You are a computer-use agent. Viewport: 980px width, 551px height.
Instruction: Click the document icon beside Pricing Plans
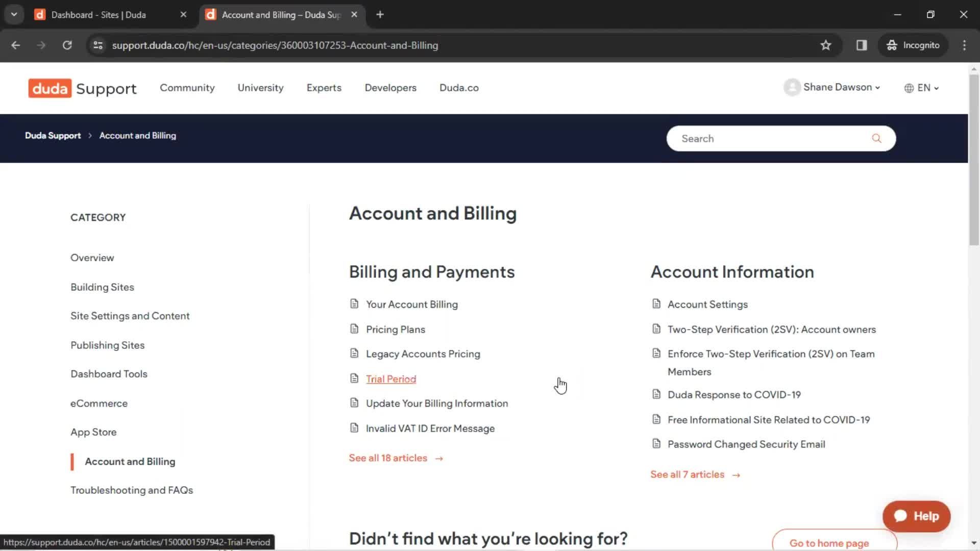pyautogui.click(x=354, y=329)
